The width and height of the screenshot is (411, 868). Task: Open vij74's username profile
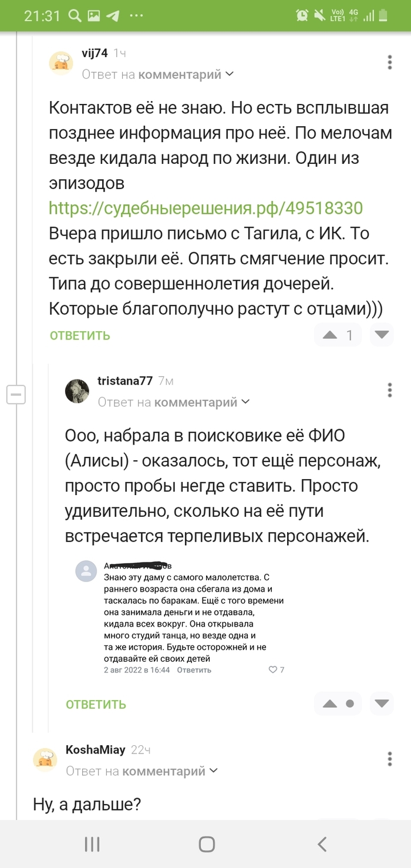click(95, 53)
